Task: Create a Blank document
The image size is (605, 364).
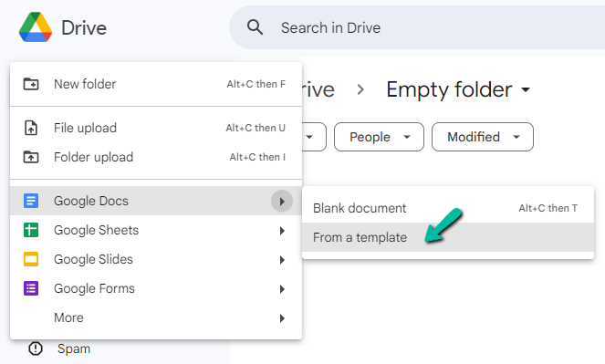Action: point(448,208)
